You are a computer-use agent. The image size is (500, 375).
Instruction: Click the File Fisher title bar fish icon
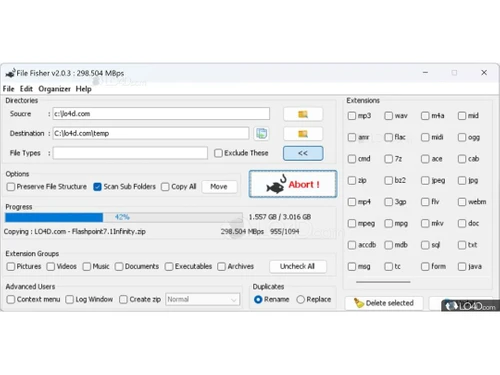10,73
